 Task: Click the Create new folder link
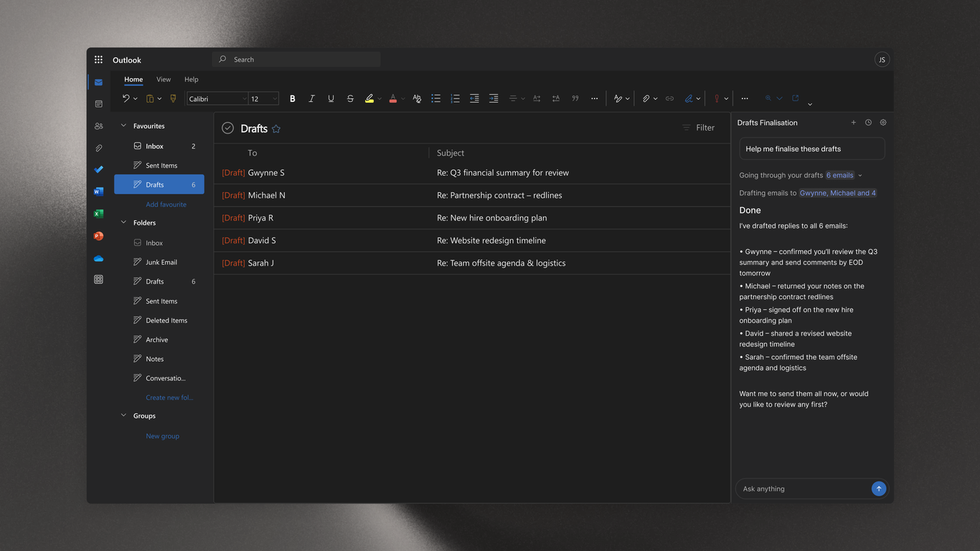169,397
